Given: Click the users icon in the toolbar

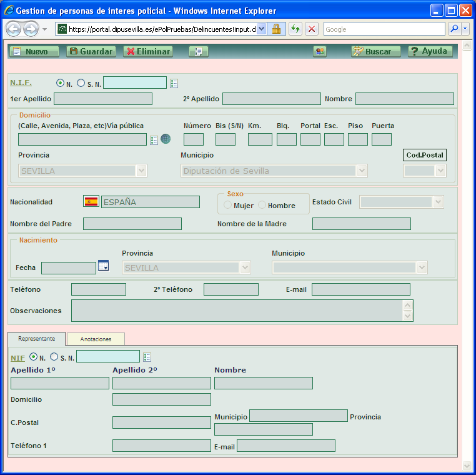Looking at the screenshot, I should [x=320, y=51].
